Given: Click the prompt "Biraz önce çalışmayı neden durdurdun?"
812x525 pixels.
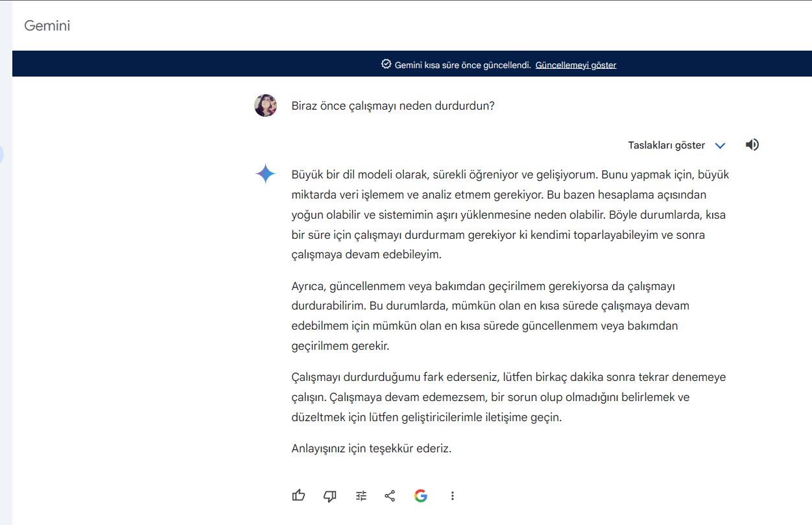Looking at the screenshot, I should 393,105.
